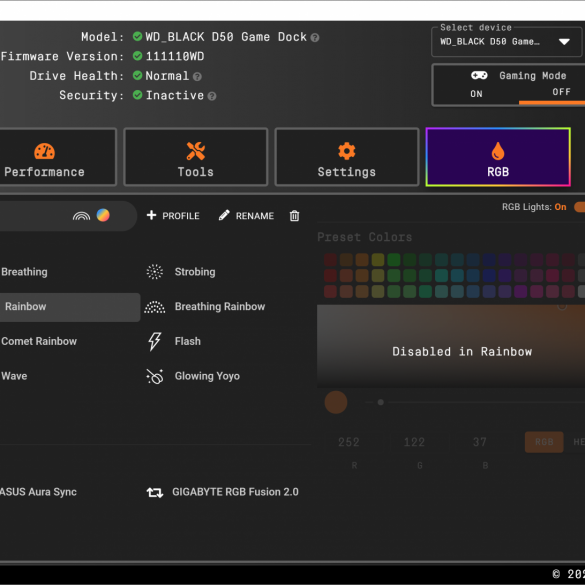585x585 pixels.
Task: Select the Breathing effect
Action: click(x=24, y=272)
